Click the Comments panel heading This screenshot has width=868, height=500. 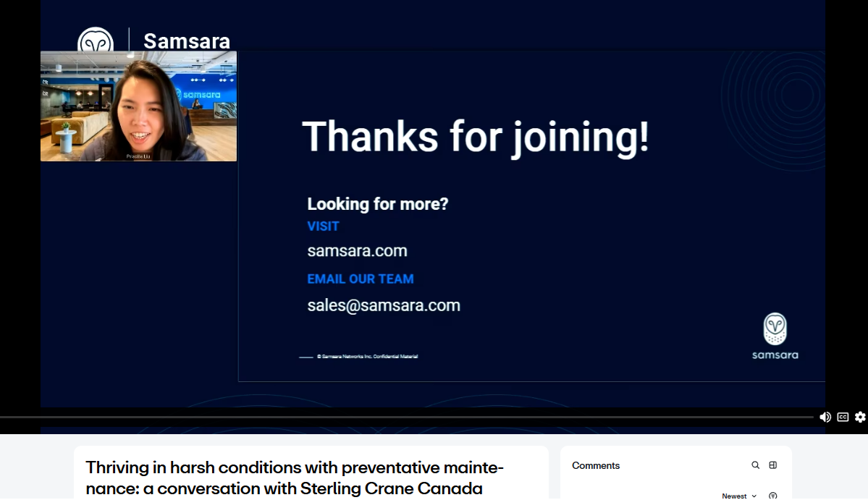596,465
